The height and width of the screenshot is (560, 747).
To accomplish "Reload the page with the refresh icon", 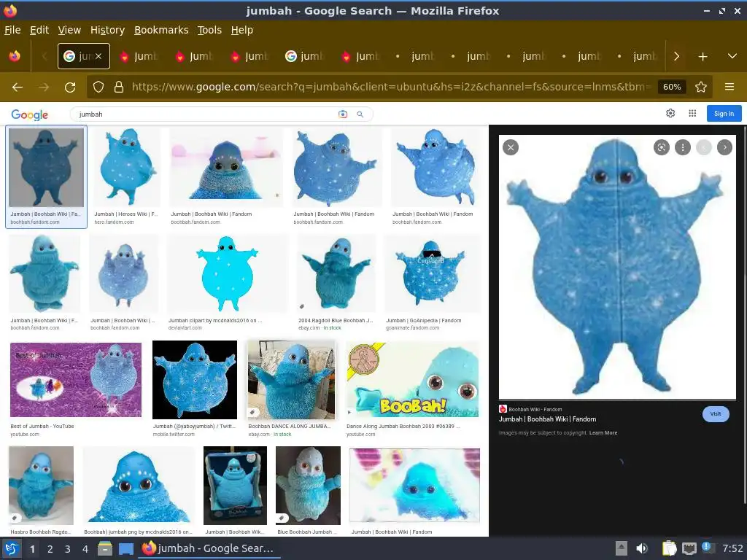I will (x=70, y=87).
